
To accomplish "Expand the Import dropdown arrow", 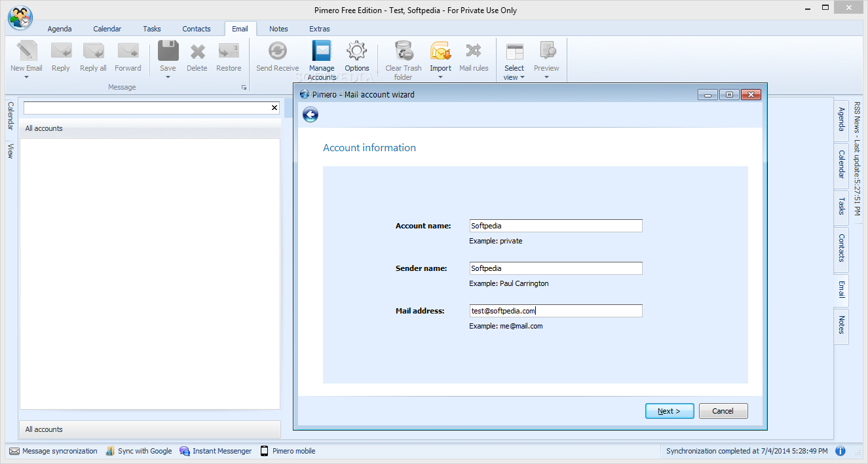I will tap(440, 77).
